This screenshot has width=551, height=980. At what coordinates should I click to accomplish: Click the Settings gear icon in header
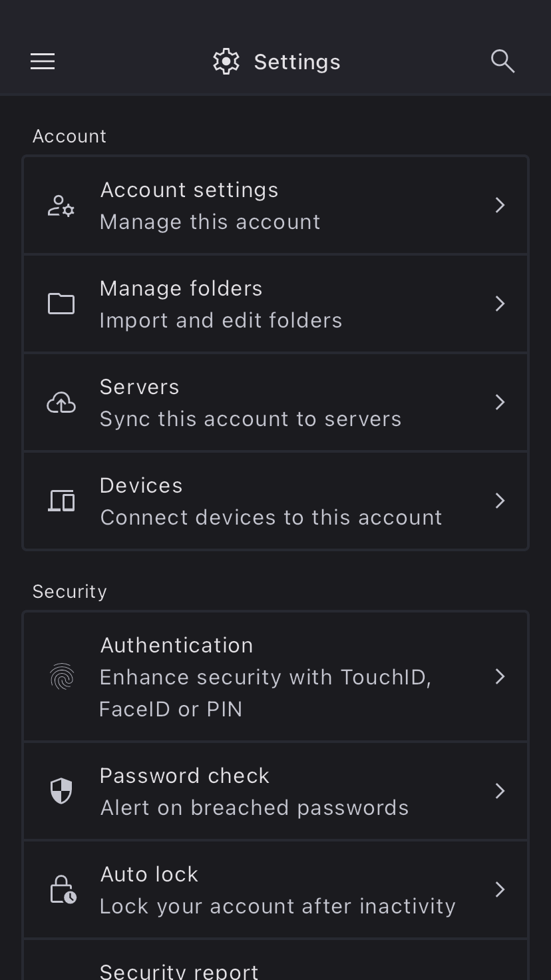pos(226,61)
